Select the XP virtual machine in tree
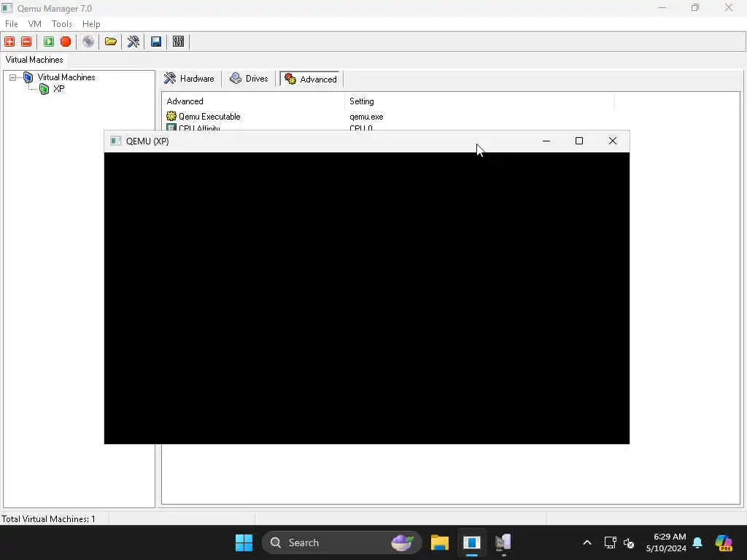Screen dimensions: 747x560 click(x=58, y=89)
